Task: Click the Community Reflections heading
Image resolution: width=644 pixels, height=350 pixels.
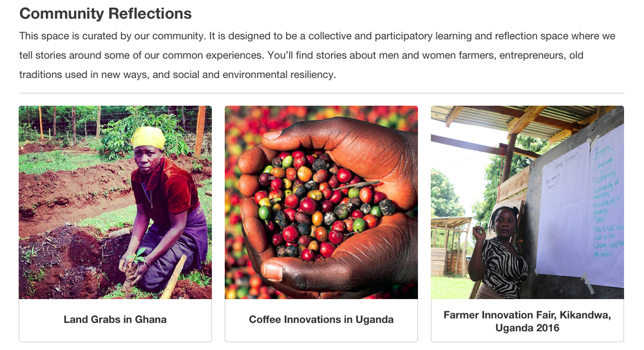Action: click(106, 14)
